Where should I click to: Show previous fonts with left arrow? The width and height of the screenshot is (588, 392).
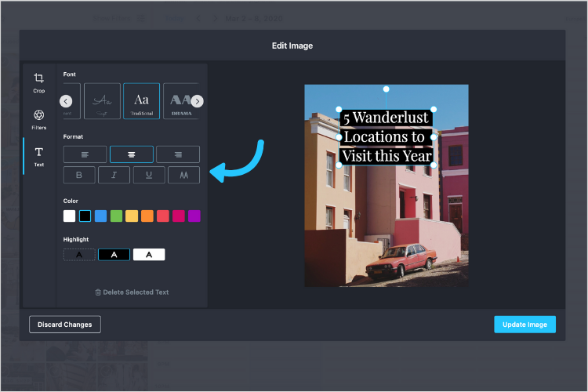pyautogui.click(x=66, y=101)
